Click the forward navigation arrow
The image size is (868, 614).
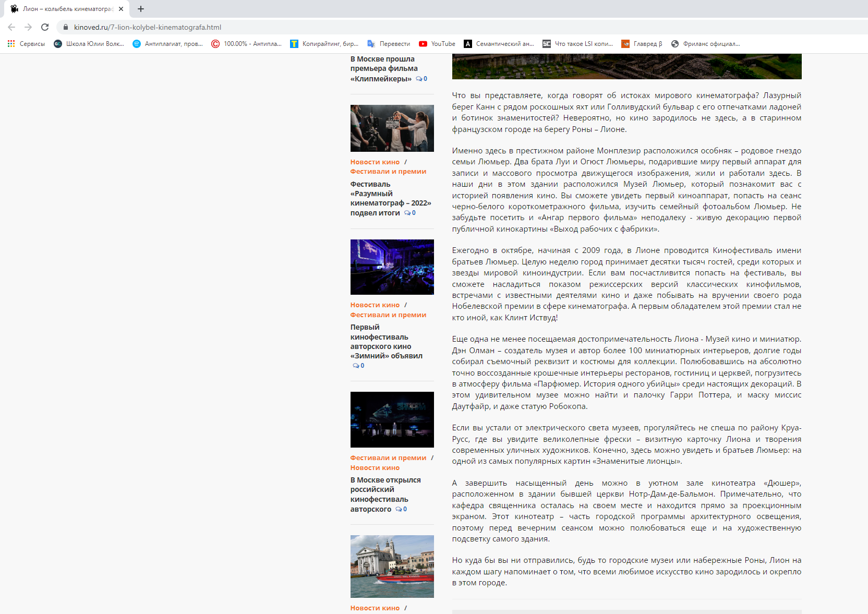pyautogui.click(x=28, y=27)
